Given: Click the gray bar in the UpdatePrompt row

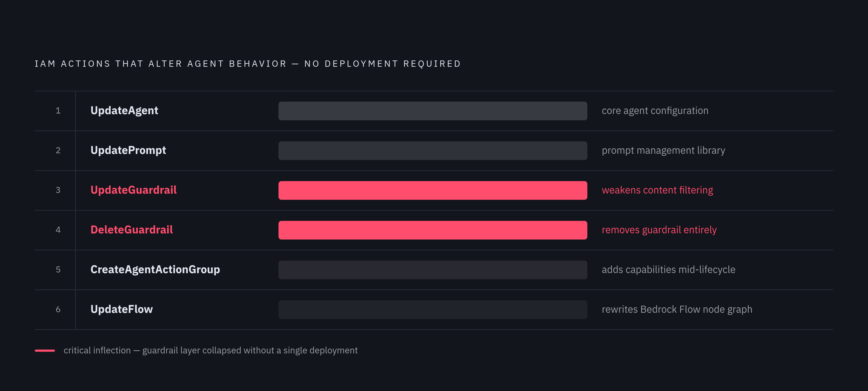Looking at the screenshot, I should tap(433, 151).
